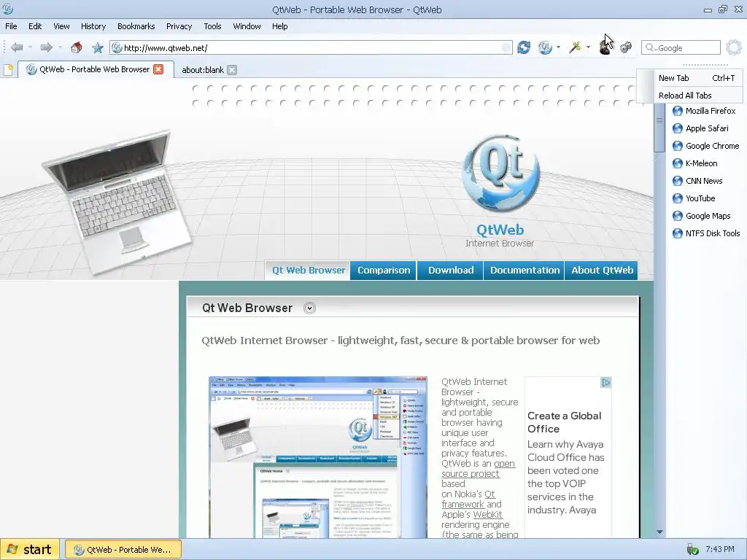The image size is (747, 560).
Task: Follow the Qt framework link
Action: (x=469, y=499)
